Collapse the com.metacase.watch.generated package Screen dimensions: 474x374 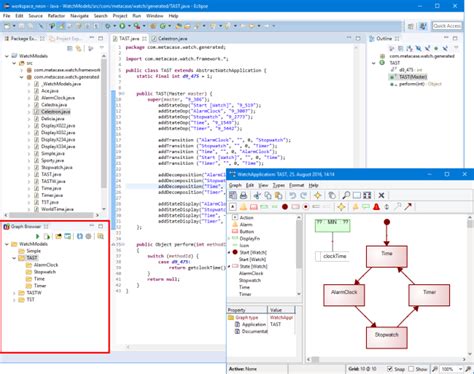(x=21, y=77)
